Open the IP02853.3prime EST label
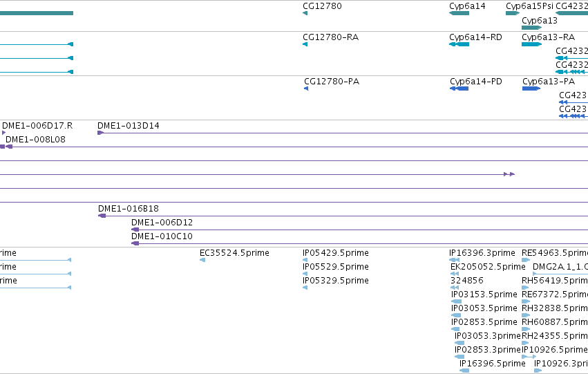The image size is (588, 374). [x=488, y=350]
